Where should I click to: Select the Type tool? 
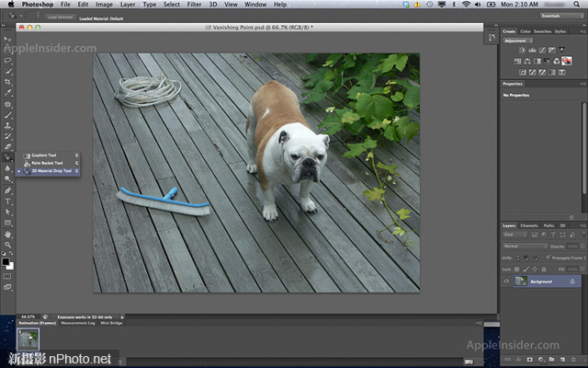(x=7, y=201)
